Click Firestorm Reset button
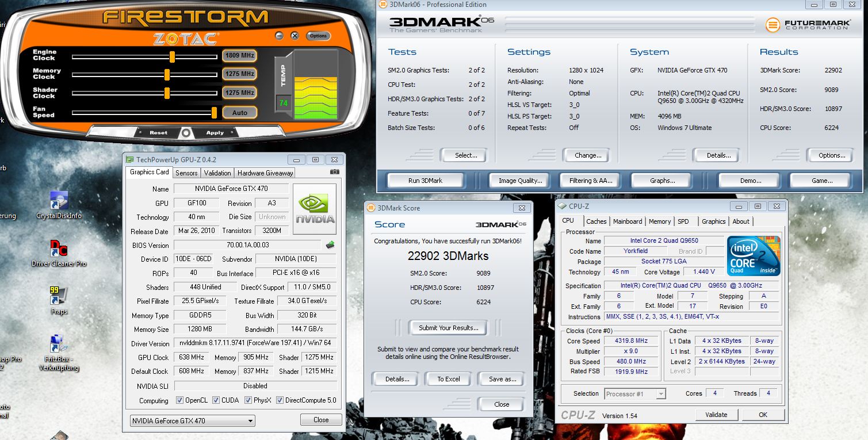 [159, 133]
